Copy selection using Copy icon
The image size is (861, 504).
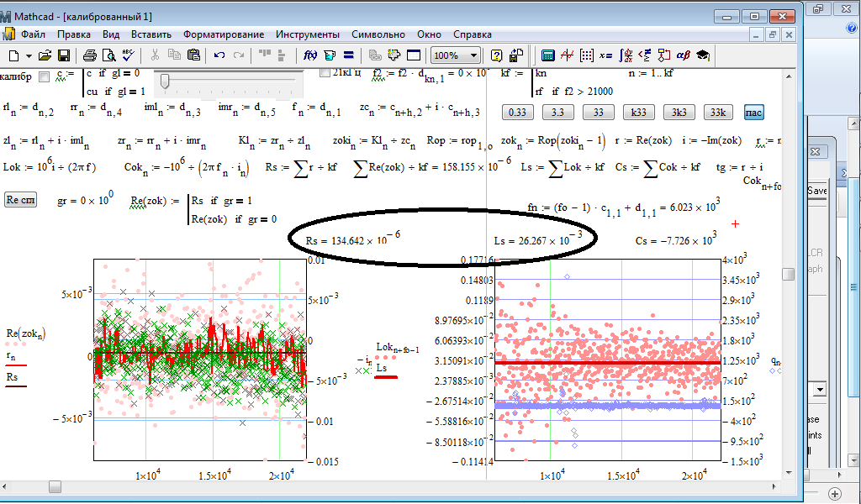click(174, 55)
